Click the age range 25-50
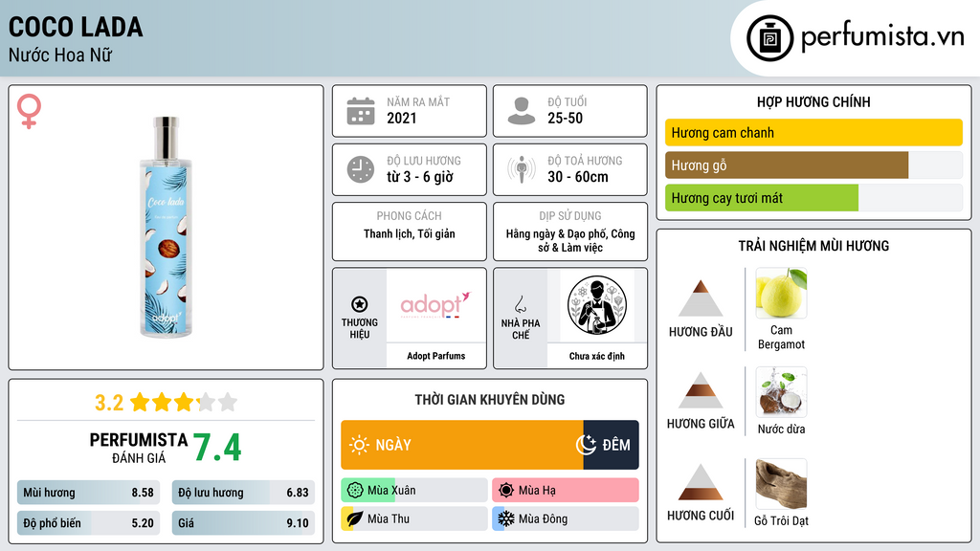Viewport: 980px width, 551px height. click(x=565, y=118)
